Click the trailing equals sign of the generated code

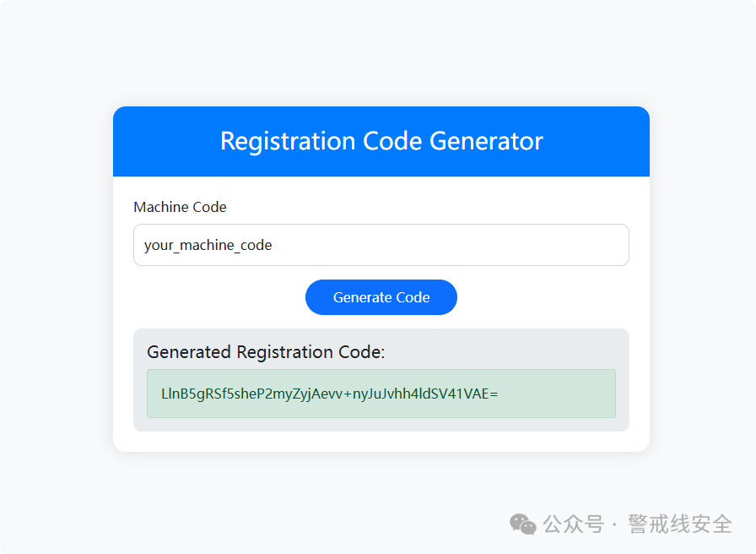click(494, 394)
